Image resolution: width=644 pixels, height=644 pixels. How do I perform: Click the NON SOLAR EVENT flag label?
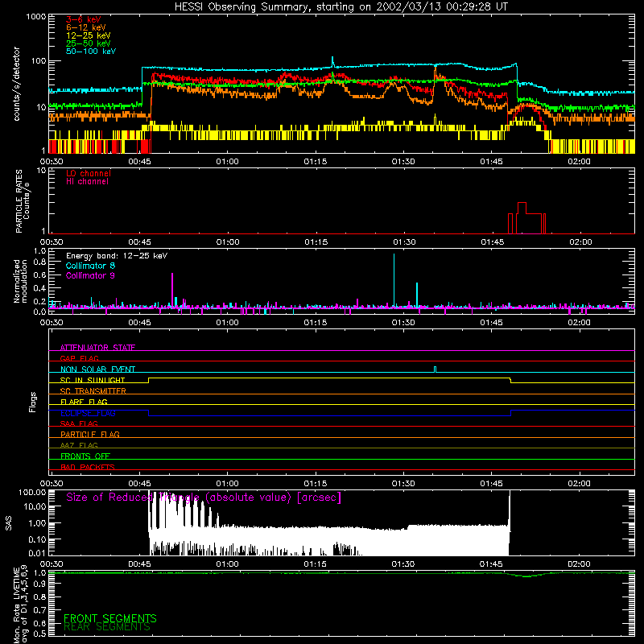97,369
